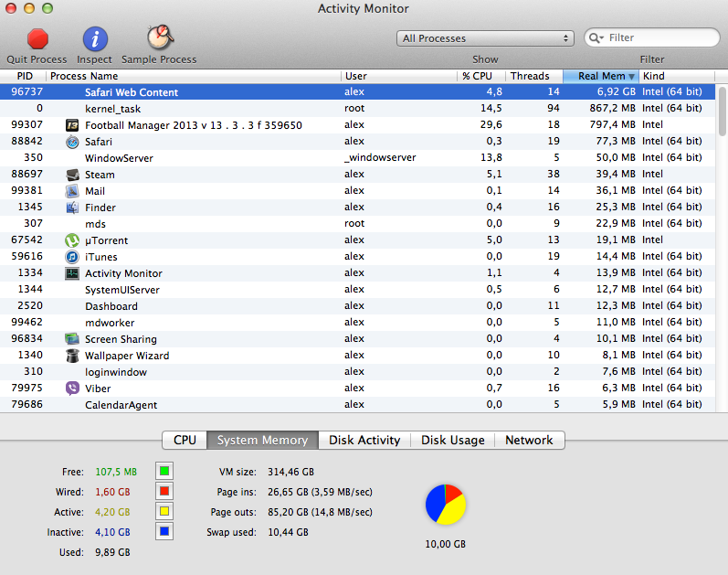Viewport: 728px width, 575px height.
Task: Select the CalendarAgent process row
Action: click(357, 404)
